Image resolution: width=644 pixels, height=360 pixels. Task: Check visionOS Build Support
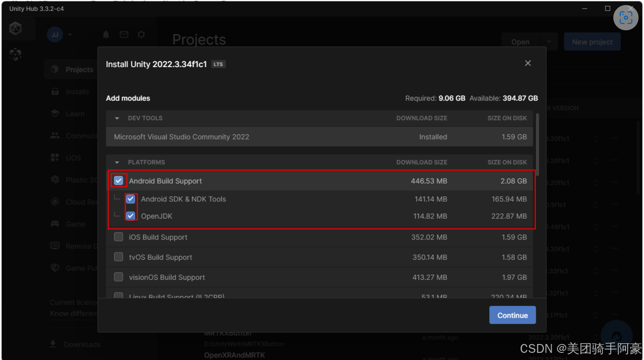click(118, 277)
